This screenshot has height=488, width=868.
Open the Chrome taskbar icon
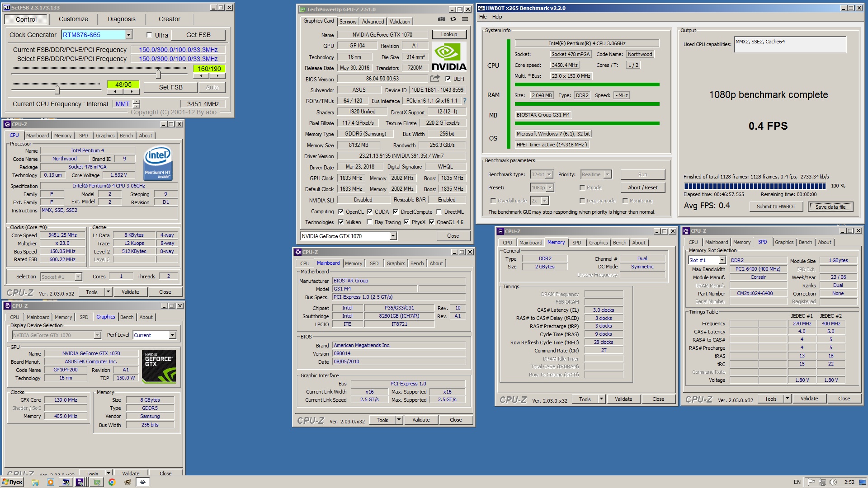click(x=112, y=482)
